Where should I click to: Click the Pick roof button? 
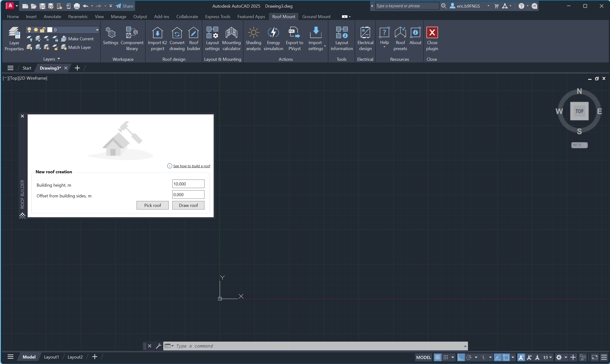tap(152, 205)
